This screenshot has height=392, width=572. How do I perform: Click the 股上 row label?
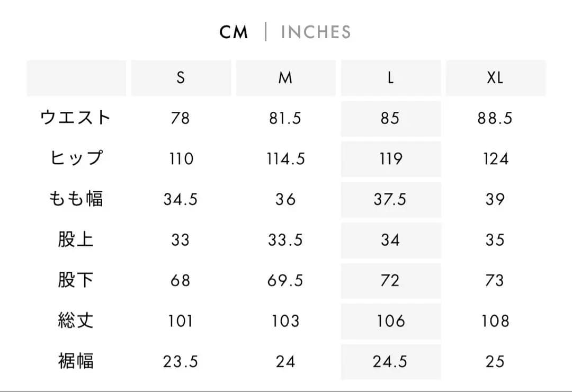(76, 240)
